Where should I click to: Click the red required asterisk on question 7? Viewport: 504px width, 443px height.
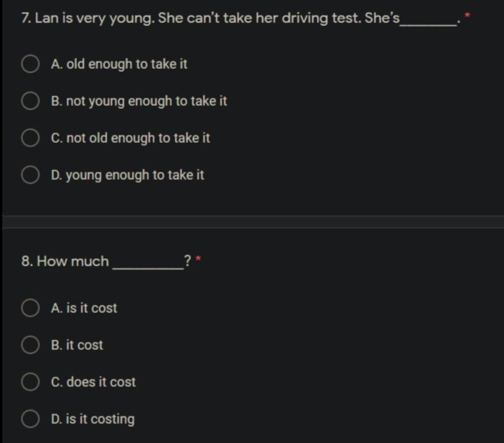click(468, 15)
